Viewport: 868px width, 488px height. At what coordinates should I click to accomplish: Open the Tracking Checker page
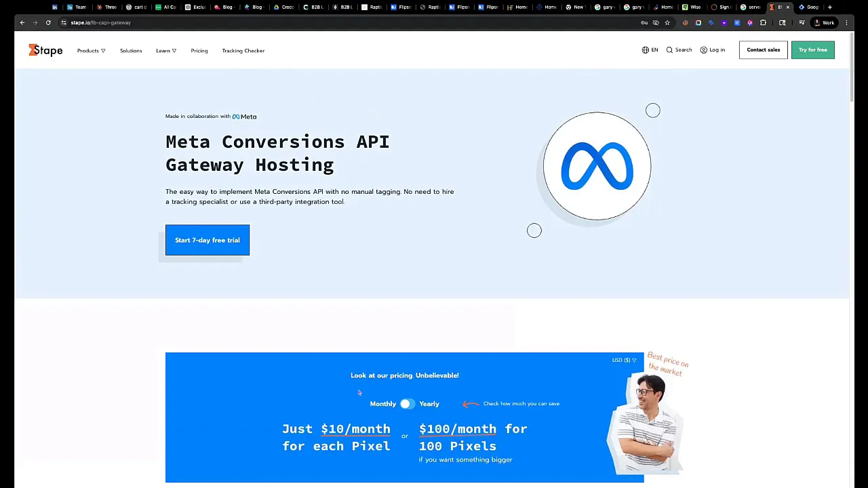pyautogui.click(x=243, y=50)
